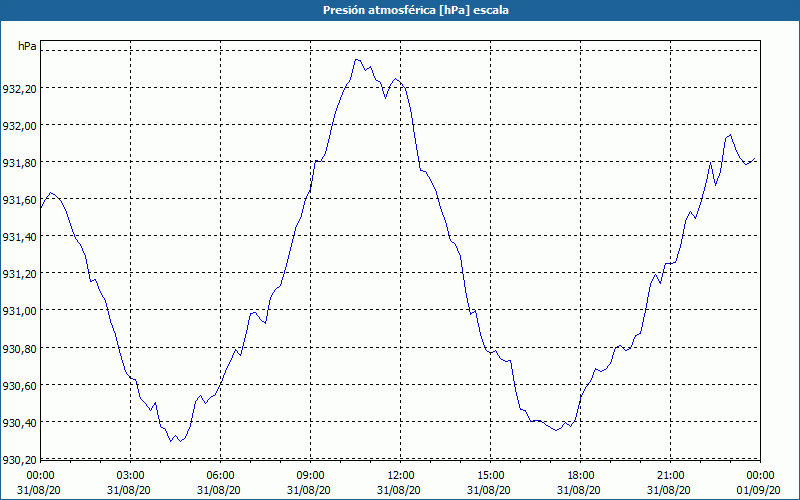
Task: Click the 930,80 axis label
Action: click(x=20, y=349)
